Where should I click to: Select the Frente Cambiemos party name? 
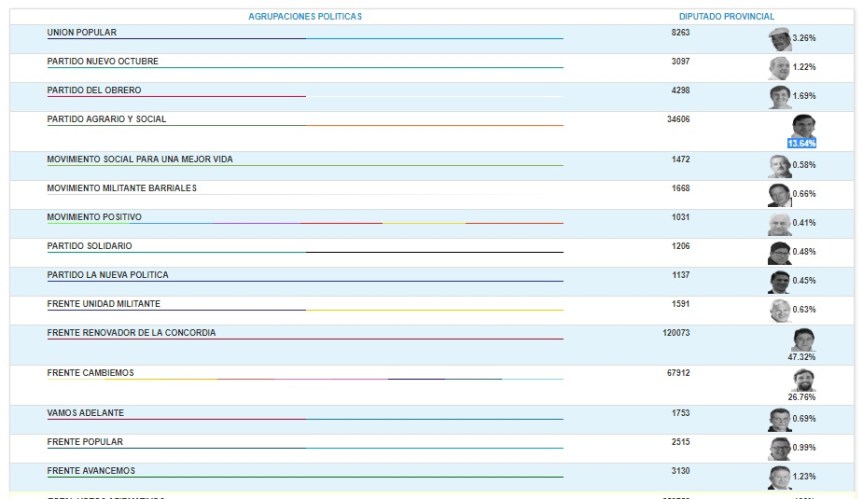[90, 373]
